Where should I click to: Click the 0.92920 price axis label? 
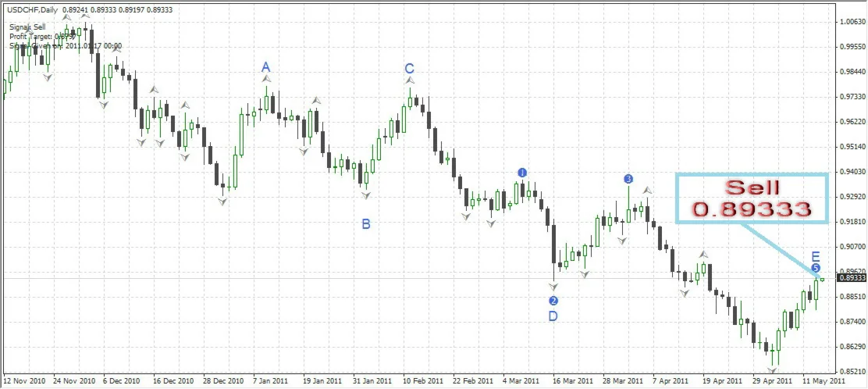852,198
